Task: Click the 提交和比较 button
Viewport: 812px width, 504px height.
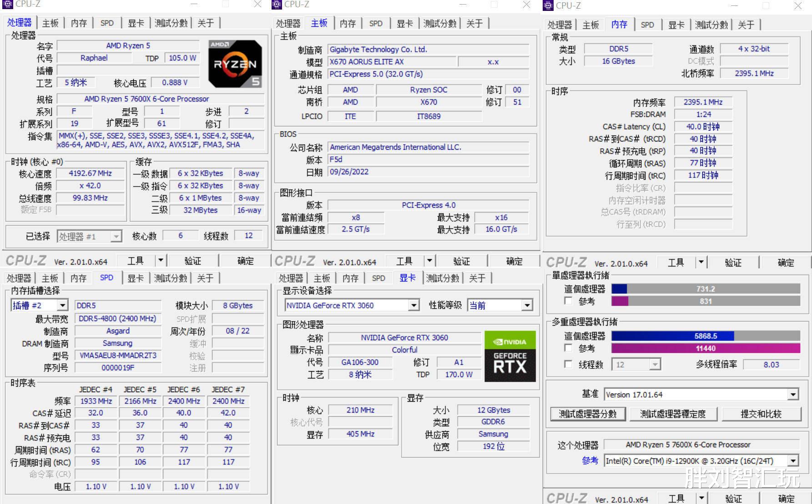Action: coord(762,414)
